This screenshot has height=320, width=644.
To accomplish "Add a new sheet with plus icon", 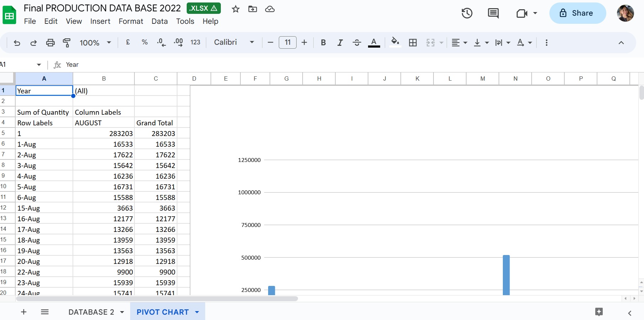I will 24,312.
